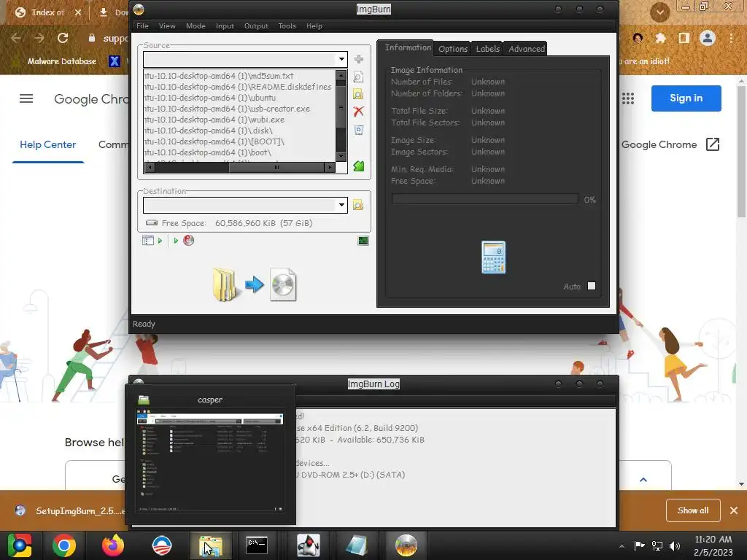Click the red burn disc icon below Destination

pyautogui.click(x=189, y=241)
